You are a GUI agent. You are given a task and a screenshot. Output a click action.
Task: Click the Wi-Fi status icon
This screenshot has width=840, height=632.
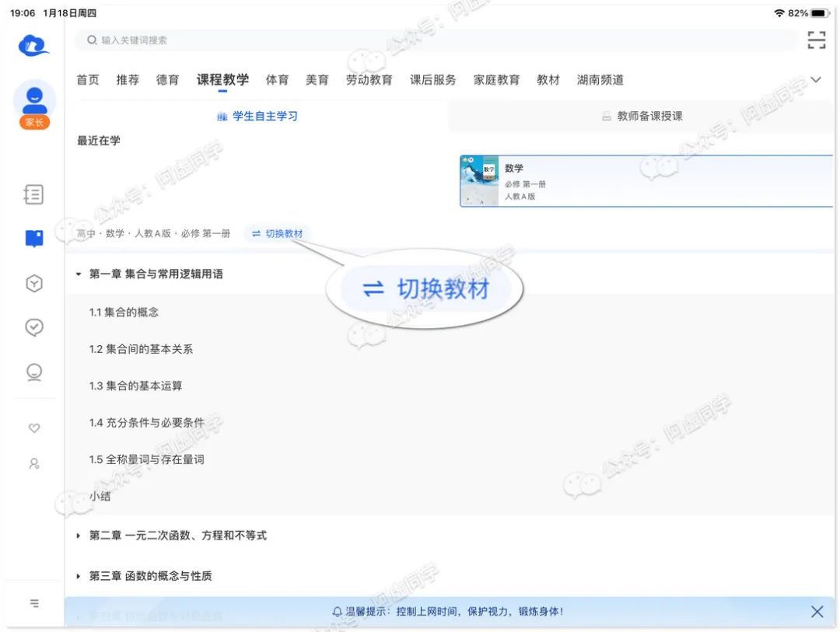pos(779,13)
